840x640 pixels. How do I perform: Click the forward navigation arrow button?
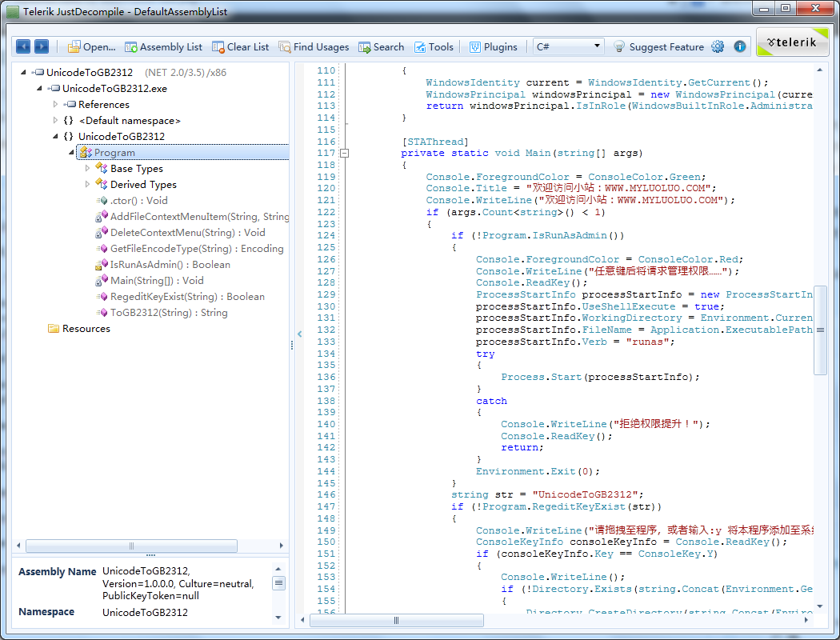pos(42,46)
